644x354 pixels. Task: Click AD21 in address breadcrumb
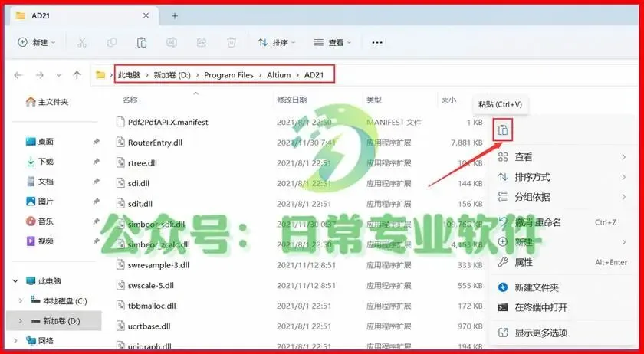point(314,75)
